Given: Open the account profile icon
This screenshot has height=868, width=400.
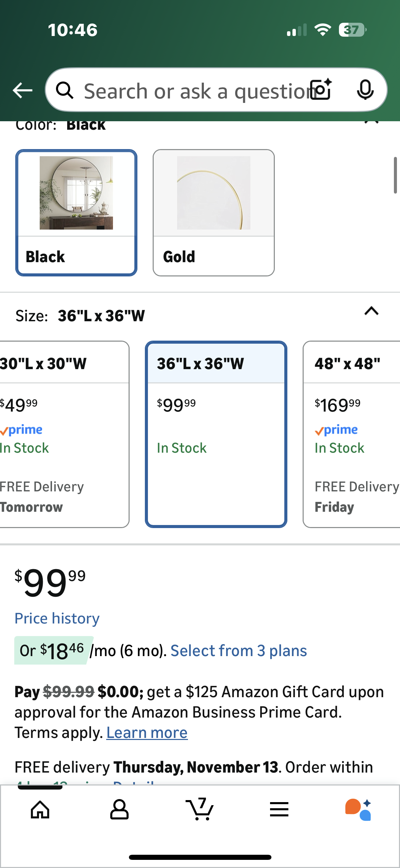Looking at the screenshot, I should pyautogui.click(x=119, y=810).
